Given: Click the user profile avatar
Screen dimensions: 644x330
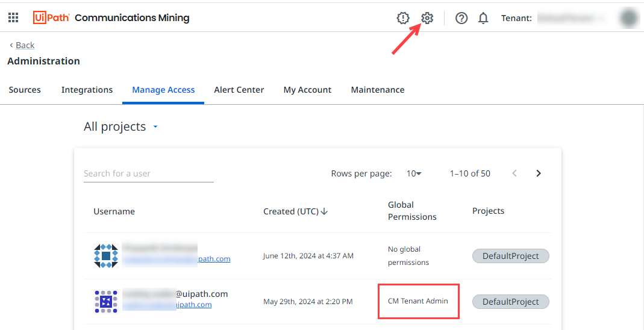Looking at the screenshot, I should (x=629, y=18).
